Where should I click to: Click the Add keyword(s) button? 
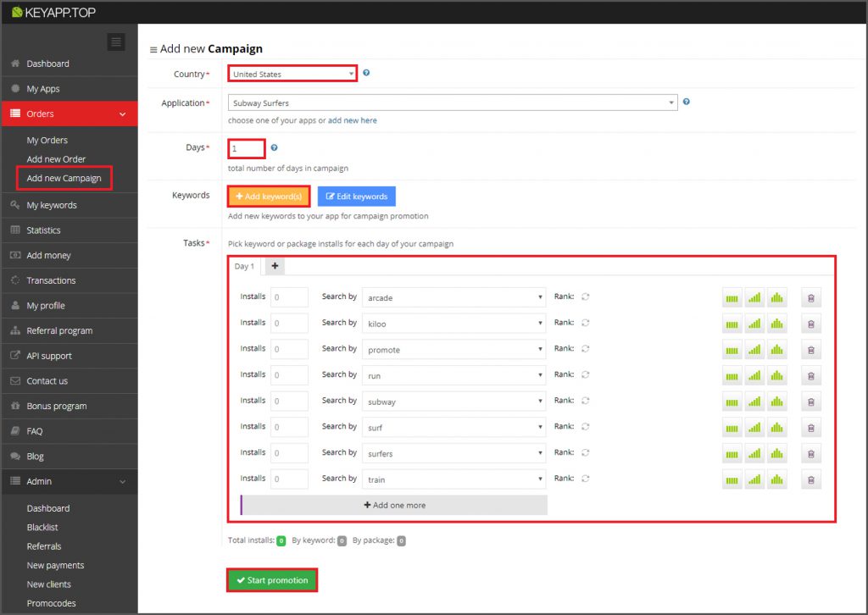tap(269, 197)
